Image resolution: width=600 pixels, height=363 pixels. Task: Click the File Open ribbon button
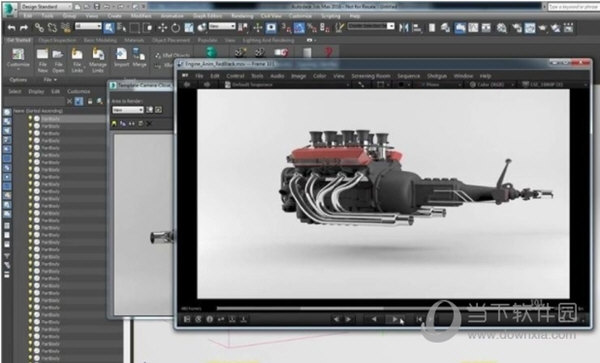coord(58,60)
